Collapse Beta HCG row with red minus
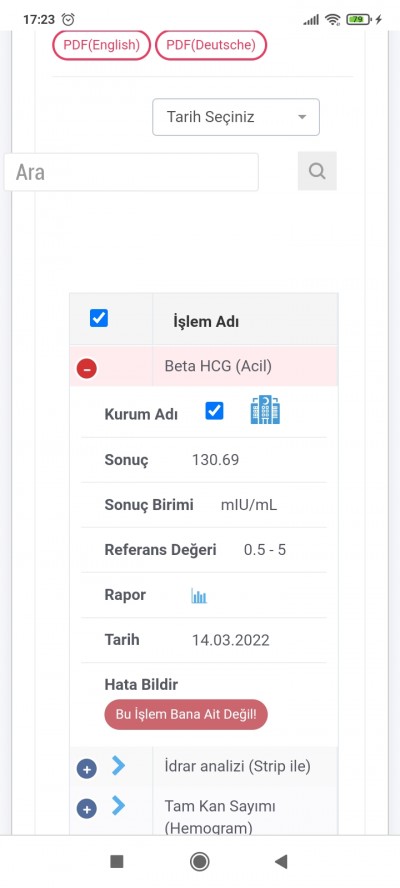The image size is (400, 888). coord(87,369)
